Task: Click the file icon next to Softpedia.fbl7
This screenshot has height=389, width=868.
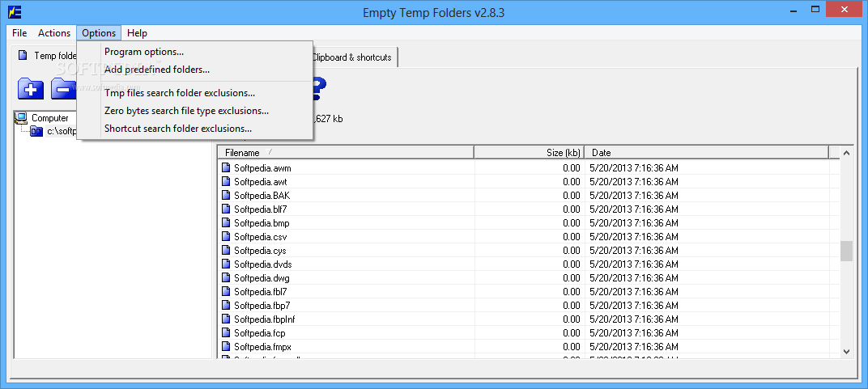Action: pyautogui.click(x=226, y=291)
